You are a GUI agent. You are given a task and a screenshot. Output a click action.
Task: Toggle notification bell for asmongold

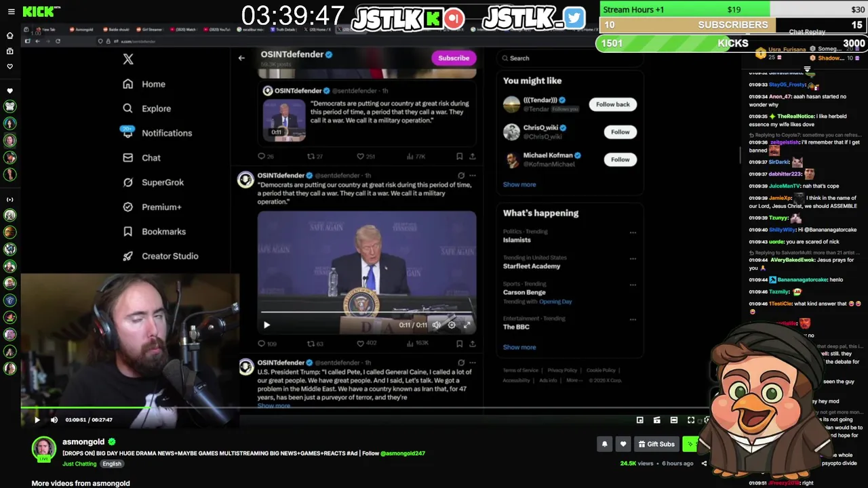[x=604, y=444]
